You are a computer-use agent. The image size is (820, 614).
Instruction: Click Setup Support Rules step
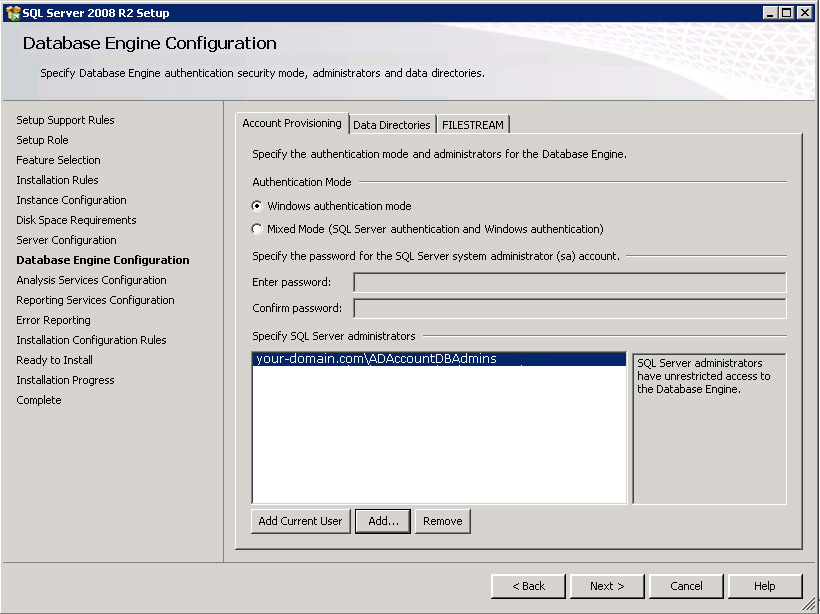pos(65,120)
